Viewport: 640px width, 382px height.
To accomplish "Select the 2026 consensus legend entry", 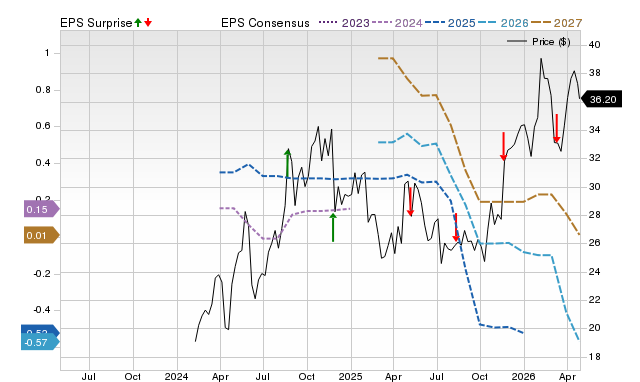I will [503, 23].
